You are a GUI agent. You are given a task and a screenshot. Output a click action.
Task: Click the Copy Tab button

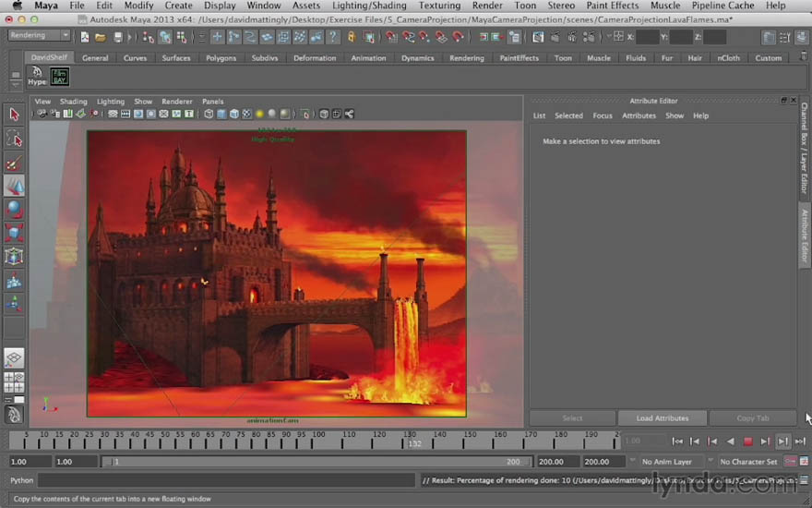752,418
